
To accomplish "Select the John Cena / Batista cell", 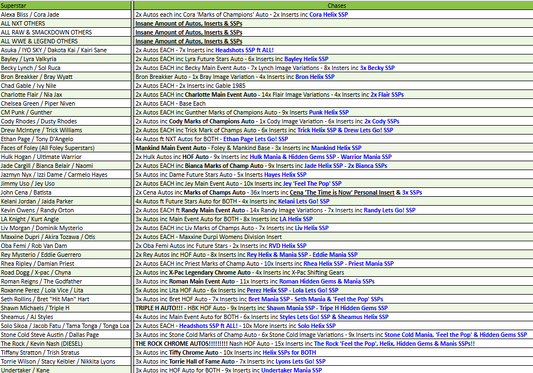I will [65, 192].
